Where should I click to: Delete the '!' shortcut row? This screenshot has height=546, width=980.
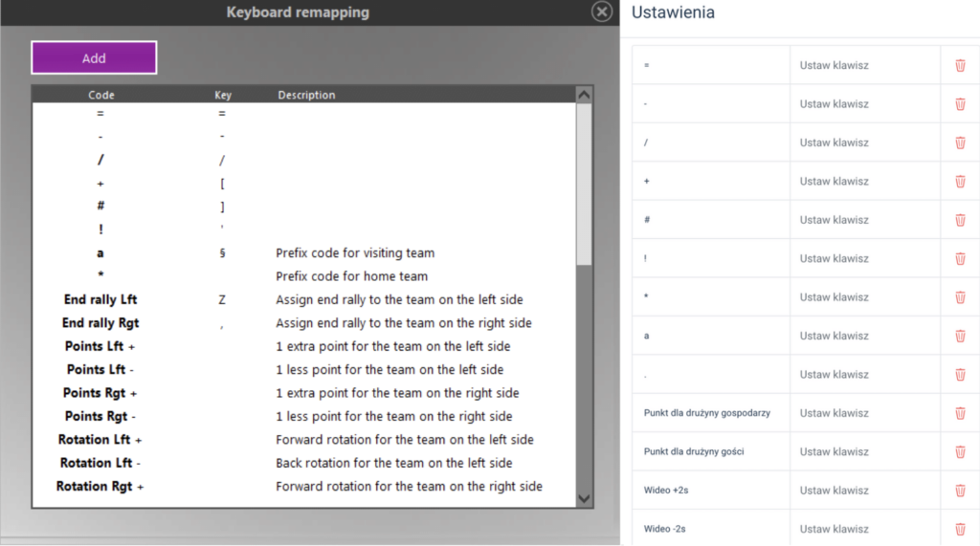960,258
